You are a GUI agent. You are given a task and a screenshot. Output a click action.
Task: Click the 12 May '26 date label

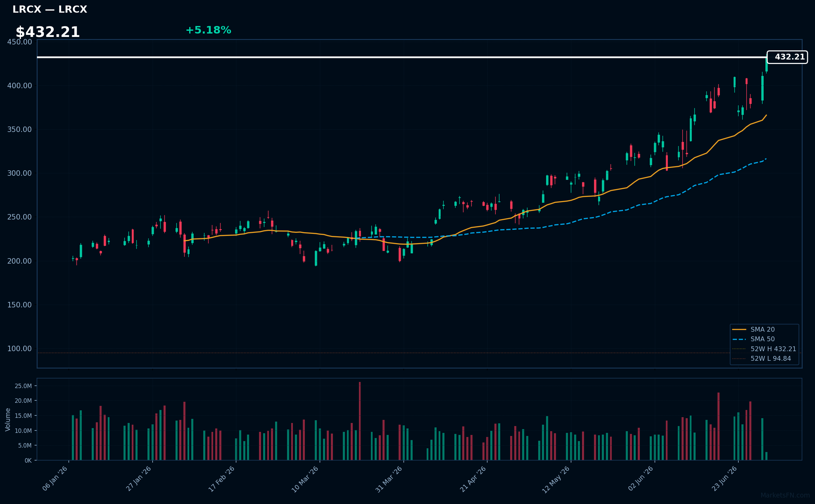(x=556, y=479)
